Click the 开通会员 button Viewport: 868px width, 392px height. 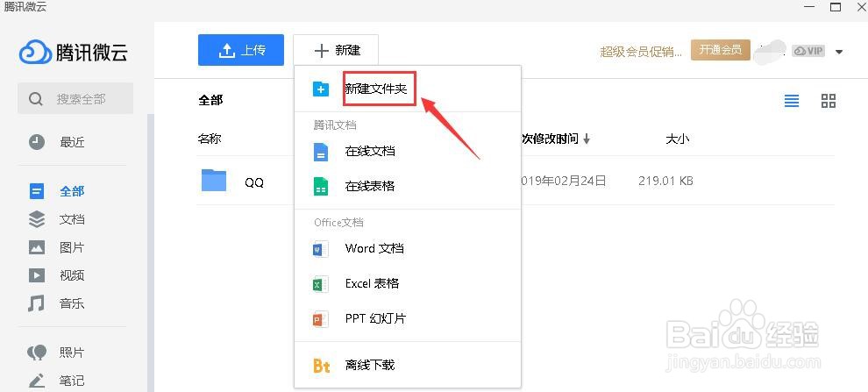pos(720,50)
